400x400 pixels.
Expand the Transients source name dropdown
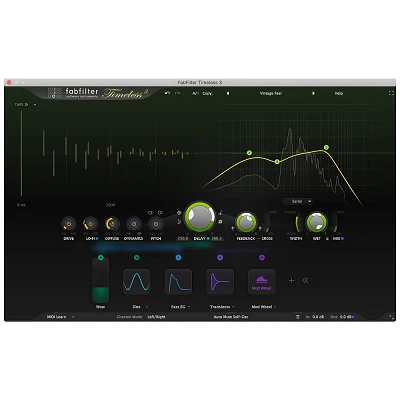(233, 307)
